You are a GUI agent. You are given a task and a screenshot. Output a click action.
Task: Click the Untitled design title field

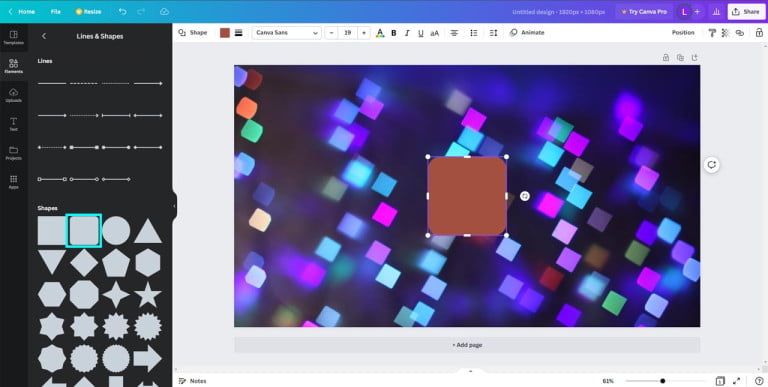[558, 11]
